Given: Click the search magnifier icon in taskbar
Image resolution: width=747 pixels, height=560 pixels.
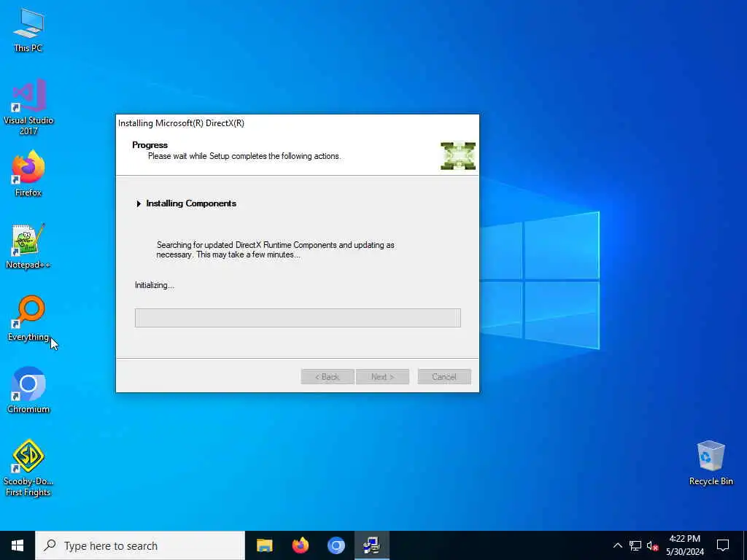Looking at the screenshot, I should tap(50, 545).
